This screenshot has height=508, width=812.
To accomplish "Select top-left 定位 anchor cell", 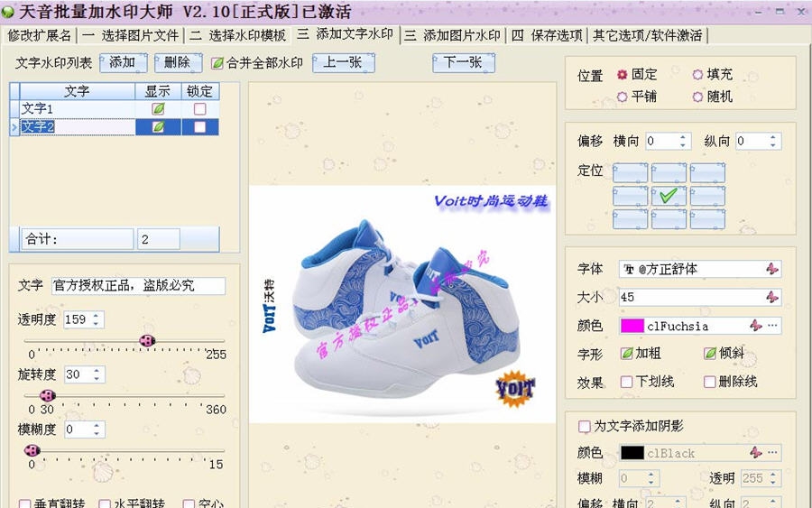I will click(630, 172).
